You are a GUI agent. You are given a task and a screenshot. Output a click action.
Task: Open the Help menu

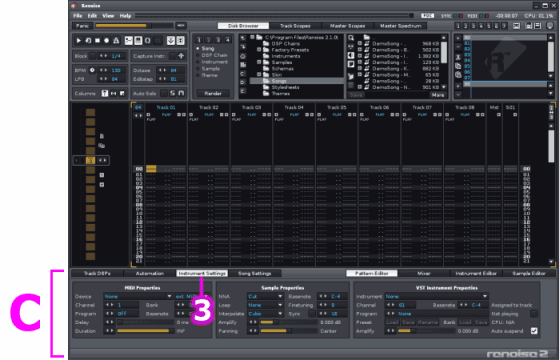coord(125,16)
